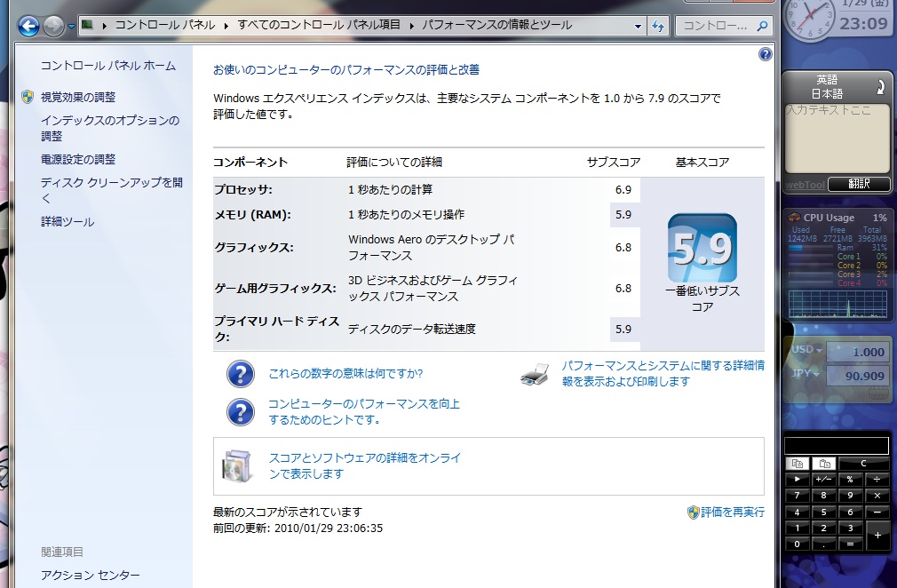Click the CPU Usage gadget icon

(794, 218)
